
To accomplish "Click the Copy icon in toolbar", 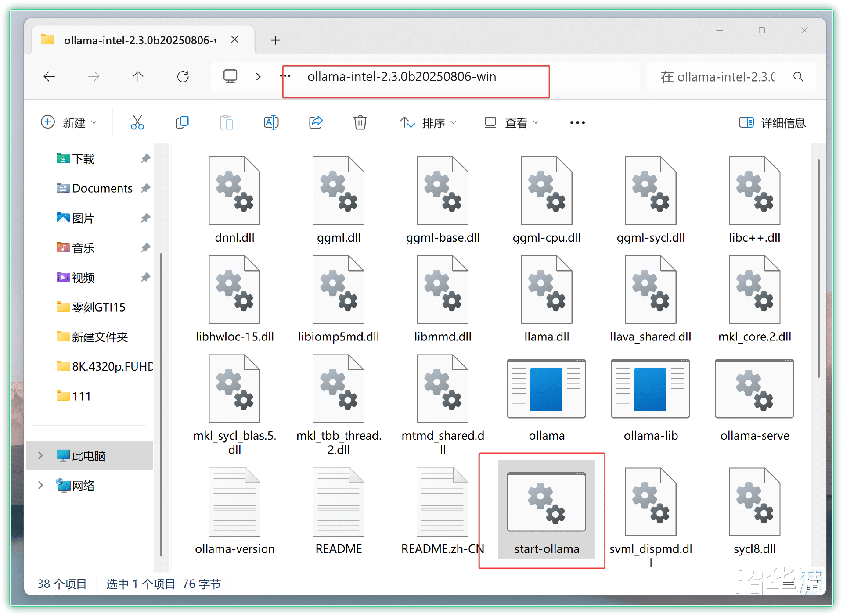I will pos(182,122).
